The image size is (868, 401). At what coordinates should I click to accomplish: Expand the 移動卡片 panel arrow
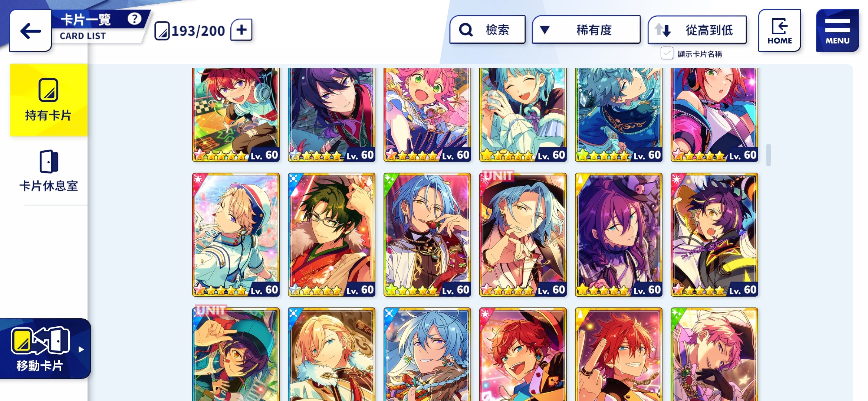coord(81,349)
